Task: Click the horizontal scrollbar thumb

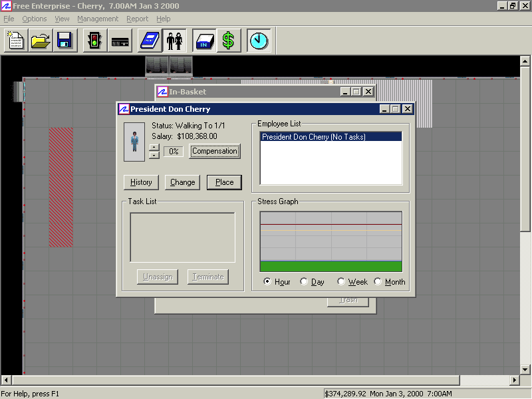Action: pos(236,380)
